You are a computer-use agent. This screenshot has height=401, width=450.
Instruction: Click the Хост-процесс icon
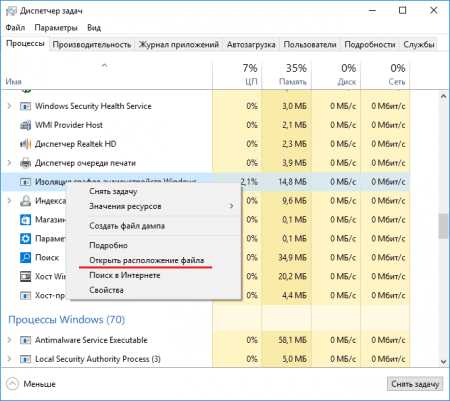click(25, 295)
